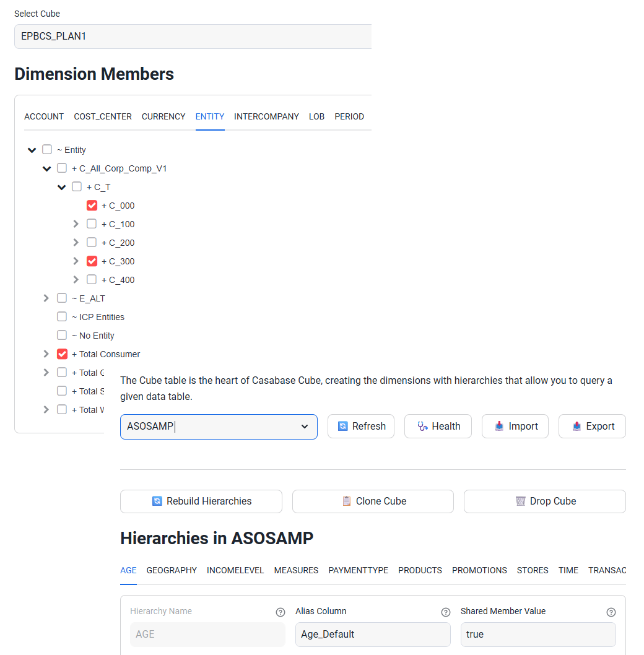
Task: Collapse the C_All_Corp_Comp_V1 node
Action: [47, 168]
